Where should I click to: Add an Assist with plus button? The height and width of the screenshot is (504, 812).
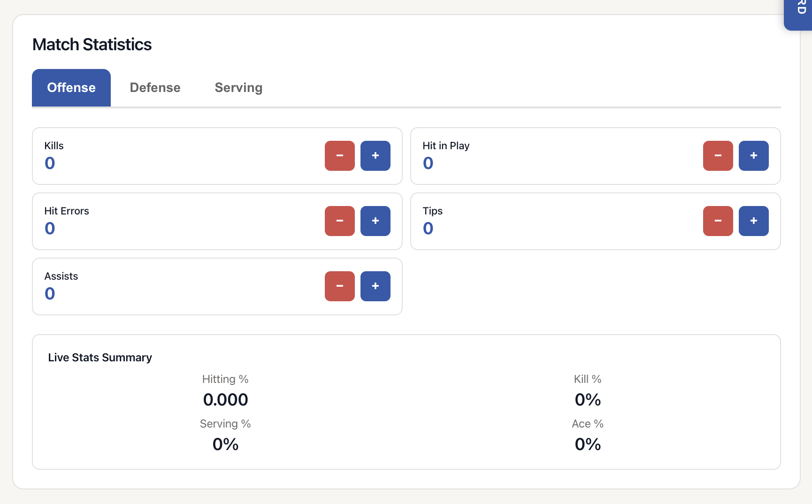pos(375,286)
